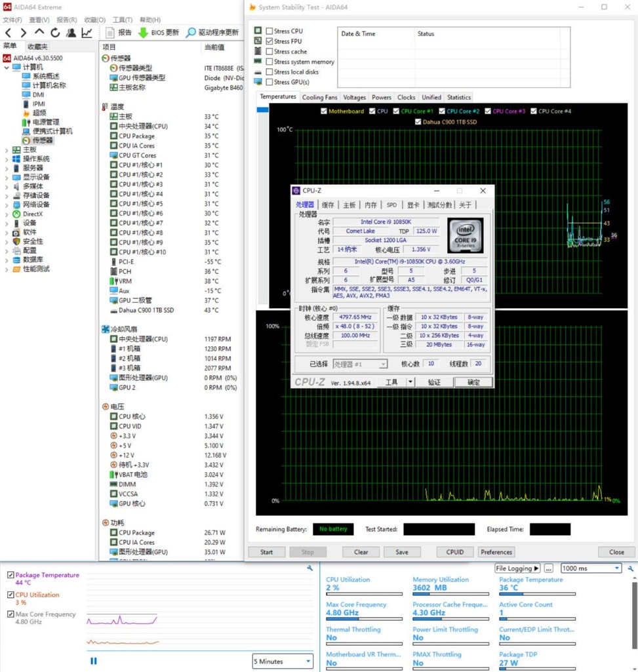Click the Save button in Stability Test
The height and width of the screenshot is (672, 638).
point(402,552)
